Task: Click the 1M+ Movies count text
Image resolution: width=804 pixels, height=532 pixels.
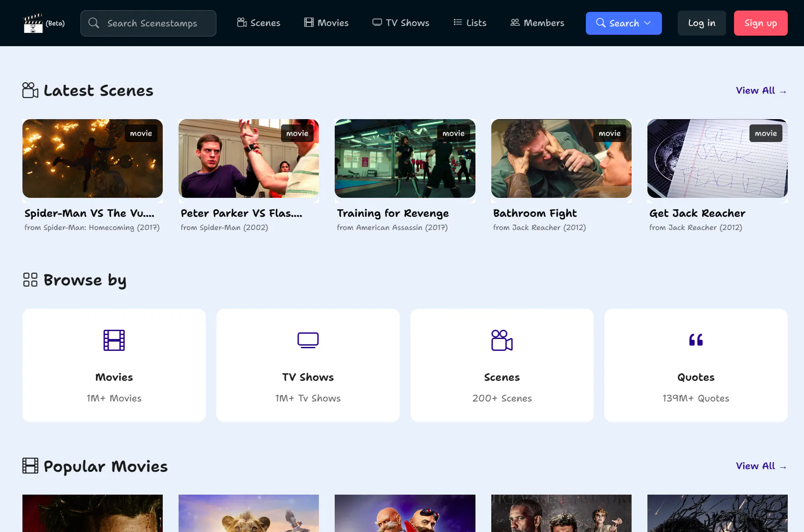Action: pos(114,398)
